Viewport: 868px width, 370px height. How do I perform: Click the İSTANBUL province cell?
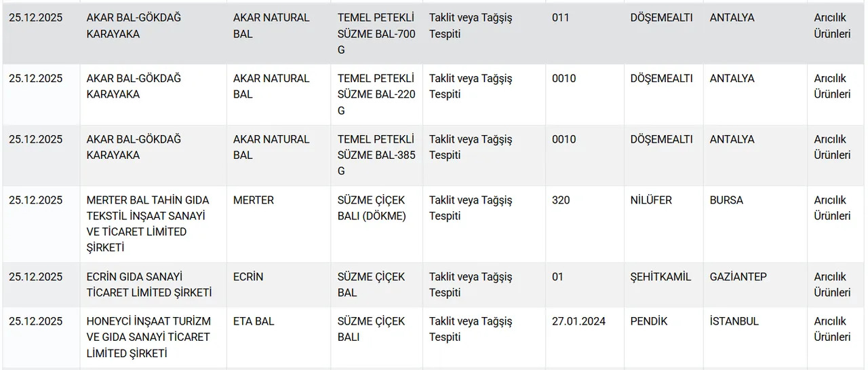click(734, 321)
